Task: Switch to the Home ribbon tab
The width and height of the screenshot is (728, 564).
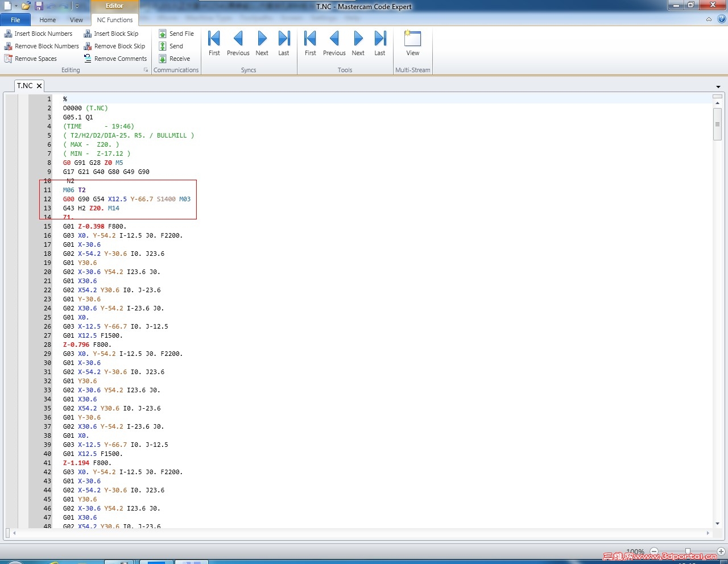Action: coord(48,20)
